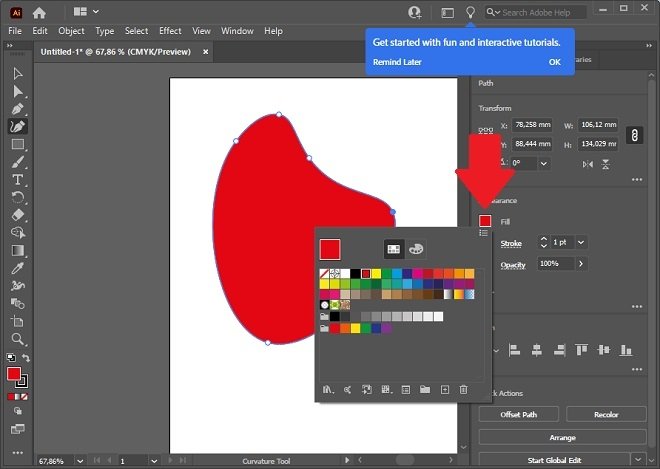Click OK in tutorial tooltip
The image size is (660, 469).
click(554, 62)
